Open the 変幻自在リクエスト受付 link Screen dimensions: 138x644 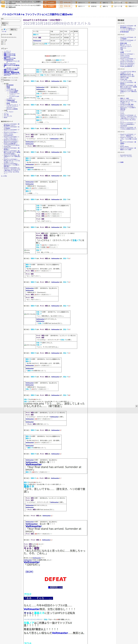point(13,68)
